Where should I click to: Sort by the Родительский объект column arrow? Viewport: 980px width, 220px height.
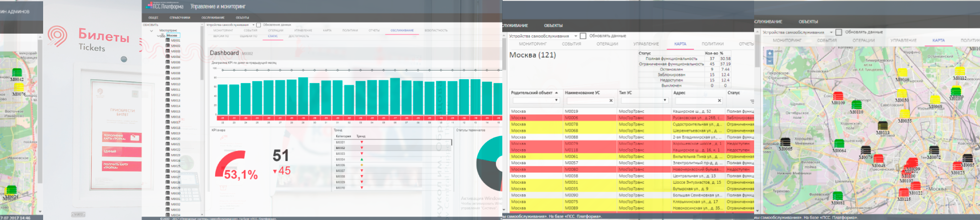tap(557, 93)
